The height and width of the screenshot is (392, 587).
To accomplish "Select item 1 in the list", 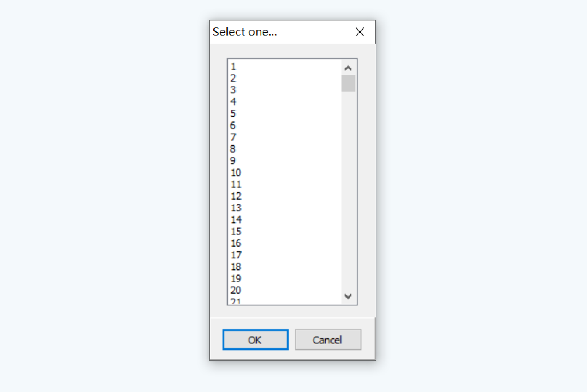I will (x=285, y=66).
